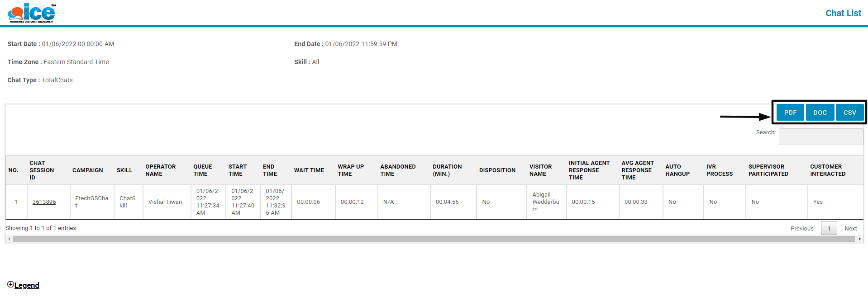
Task: Sort by Campaign column header
Action: click(x=87, y=170)
